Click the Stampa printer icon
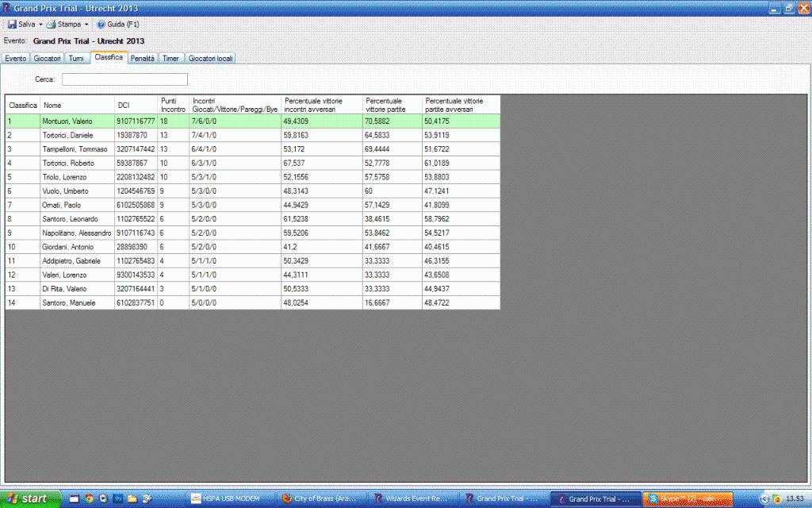 [x=52, y=25]
